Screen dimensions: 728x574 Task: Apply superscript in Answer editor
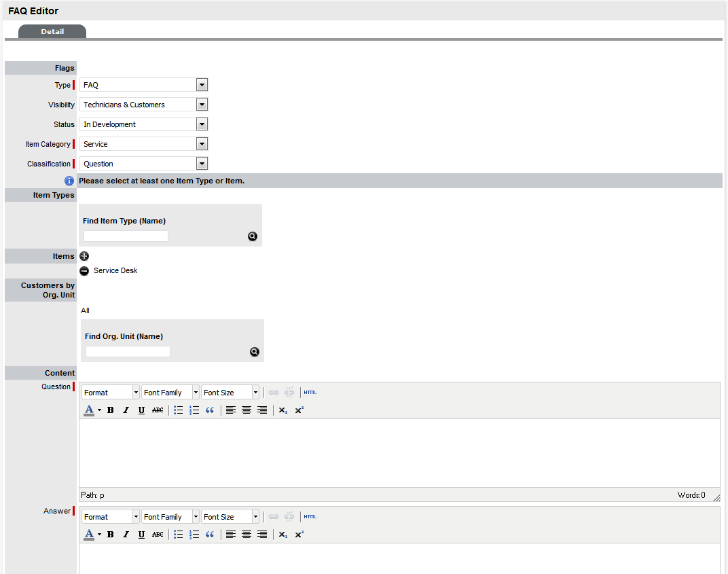click(299, 535)
